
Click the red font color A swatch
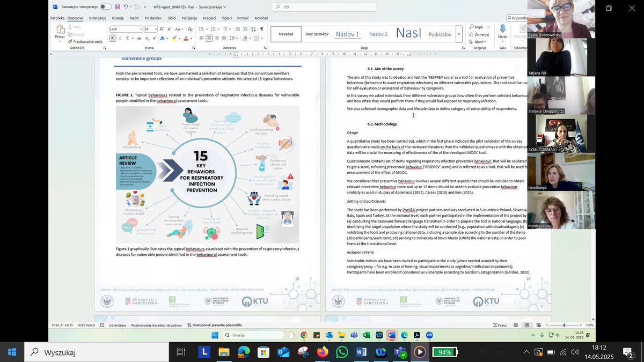tap(186, 38)
